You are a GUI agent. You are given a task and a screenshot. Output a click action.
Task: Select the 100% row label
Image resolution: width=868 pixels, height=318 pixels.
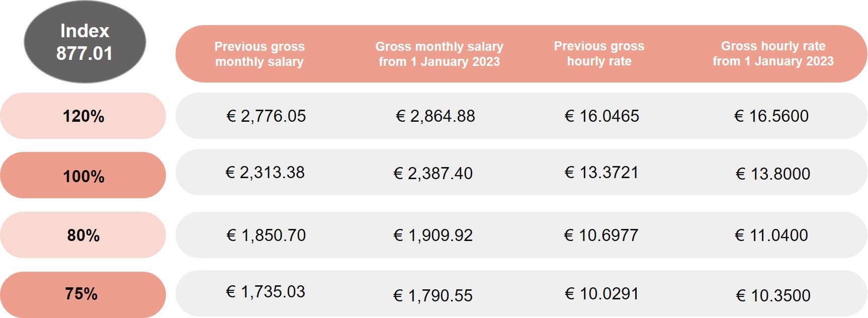click(x=83, y=176)
